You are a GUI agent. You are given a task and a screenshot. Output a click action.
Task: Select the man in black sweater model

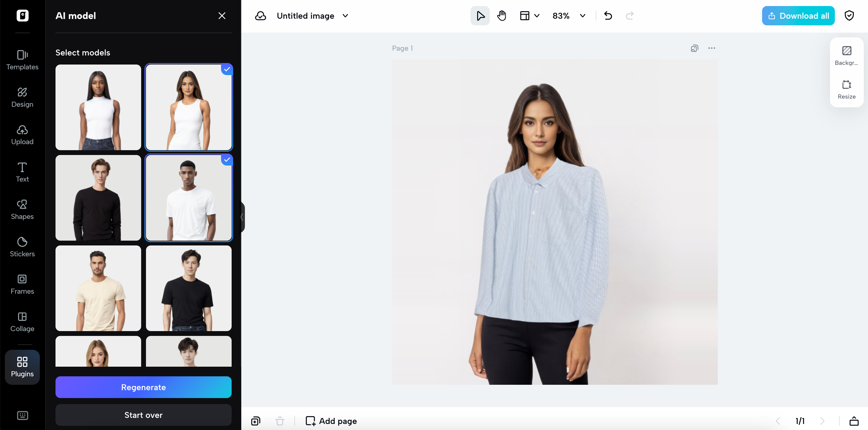pos(98,198)
